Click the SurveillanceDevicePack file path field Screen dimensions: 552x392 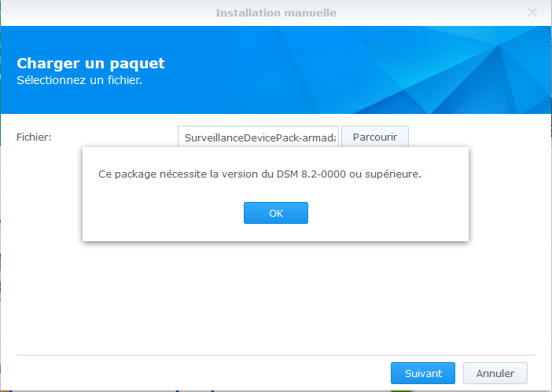(258, 137)
